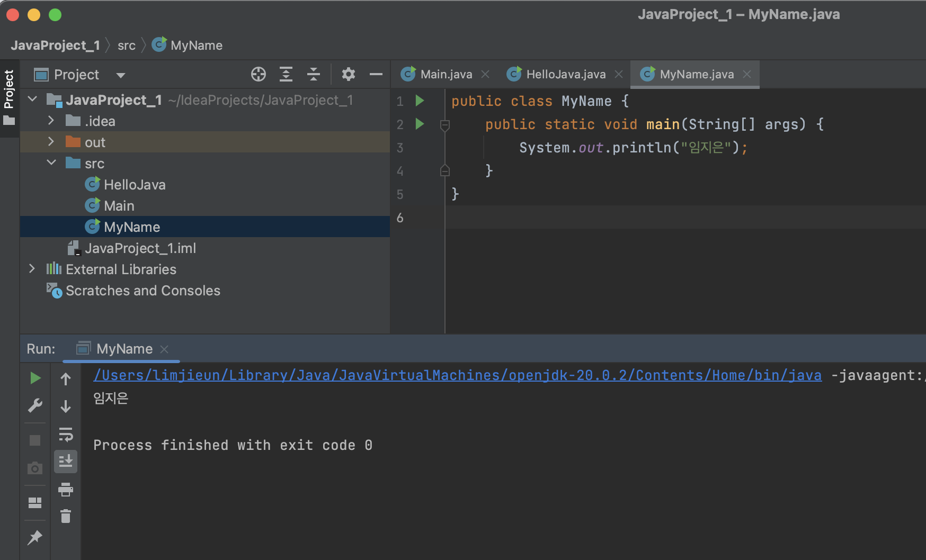Run class from gutter arrow on line 1
Screen dimensions: 926x560
point(420,101)
